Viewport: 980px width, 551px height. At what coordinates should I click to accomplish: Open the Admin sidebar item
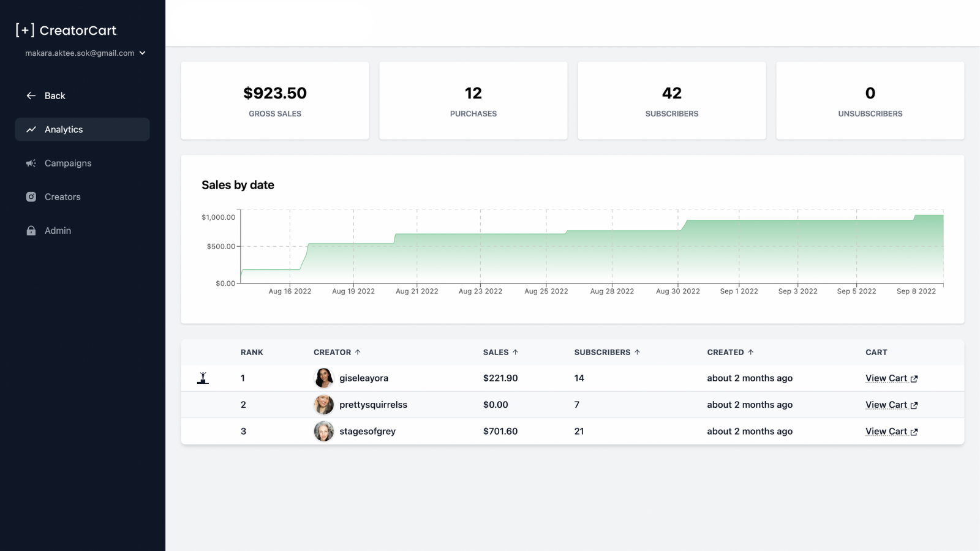coord(82,230)
